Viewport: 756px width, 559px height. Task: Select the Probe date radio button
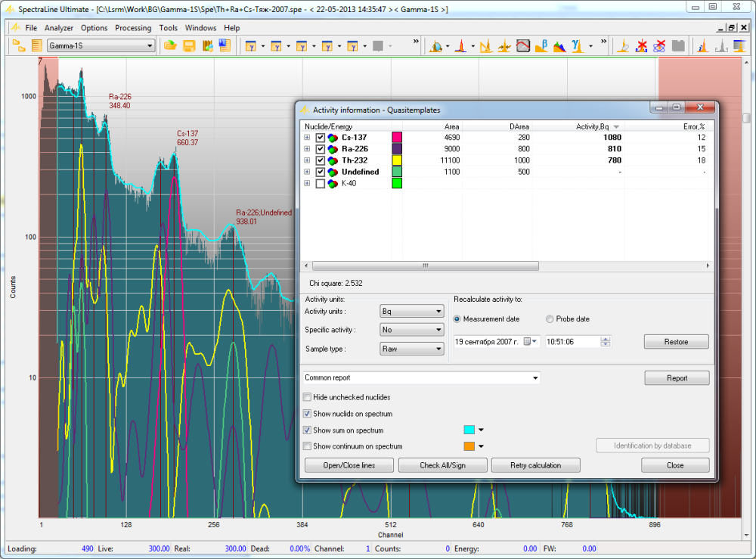550,318
